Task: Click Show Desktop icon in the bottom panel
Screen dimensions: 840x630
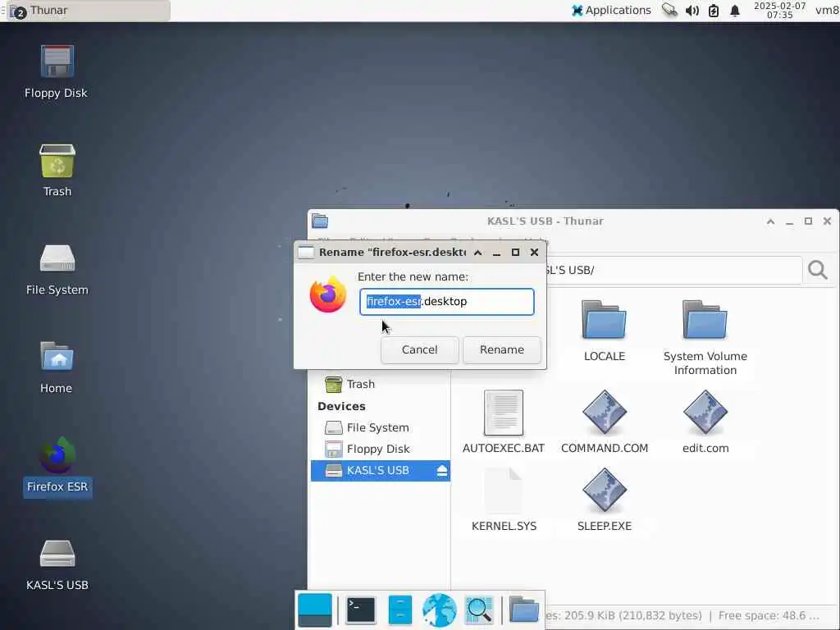Action: 315,610
